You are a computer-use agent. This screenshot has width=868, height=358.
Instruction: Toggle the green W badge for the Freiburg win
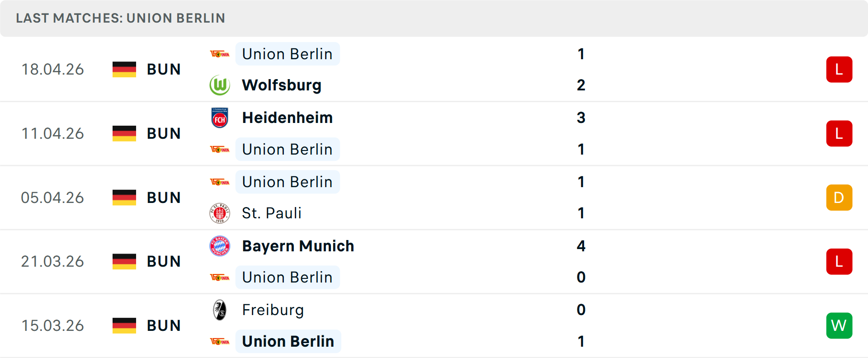click(x=840, y=325)
